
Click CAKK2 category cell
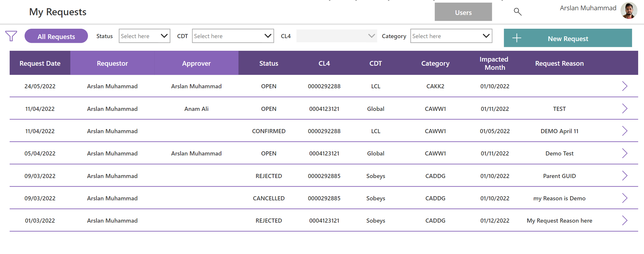pos(435,86)
